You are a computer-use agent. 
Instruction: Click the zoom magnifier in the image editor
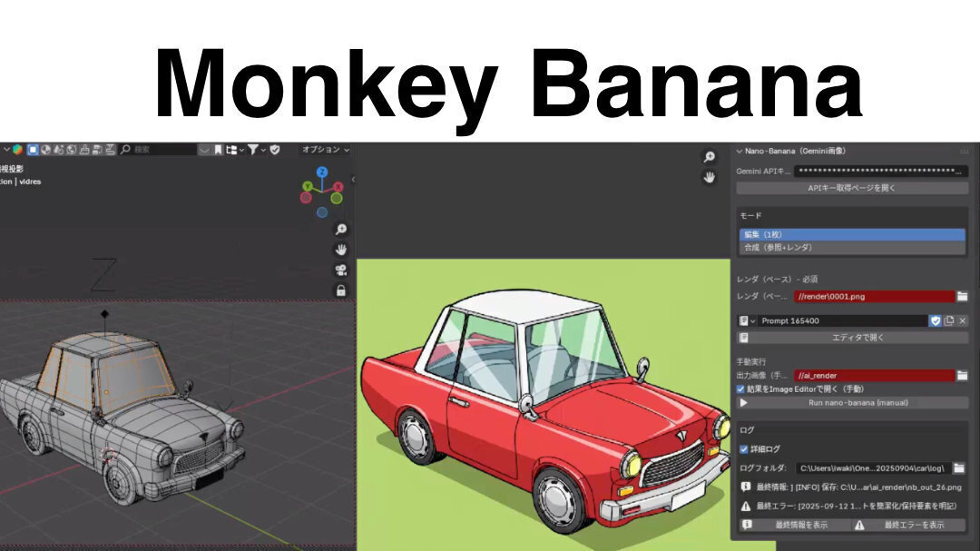pyautogui.click(x=710, y=157)
